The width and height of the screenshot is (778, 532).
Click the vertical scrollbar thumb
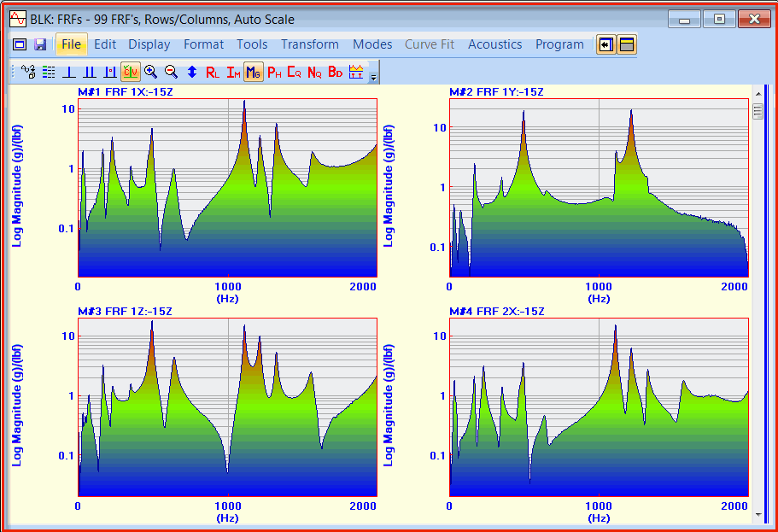click(758, 112)
